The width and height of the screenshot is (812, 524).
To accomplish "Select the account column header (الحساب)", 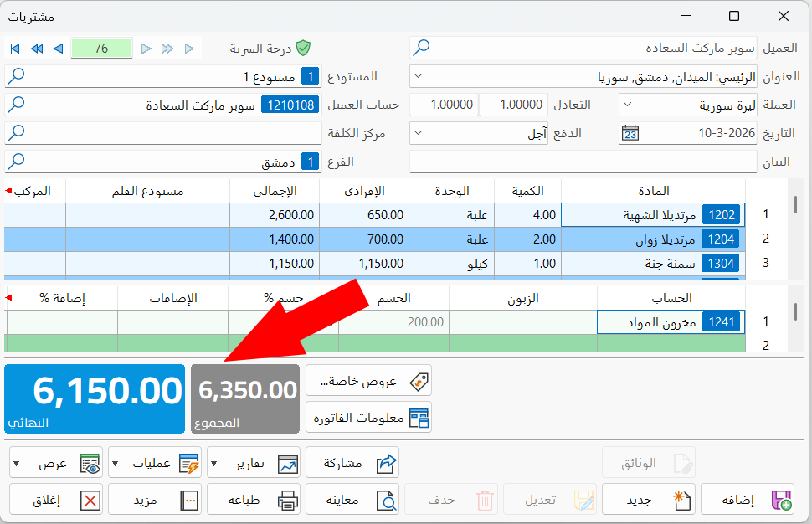I will tap(671, 298).
